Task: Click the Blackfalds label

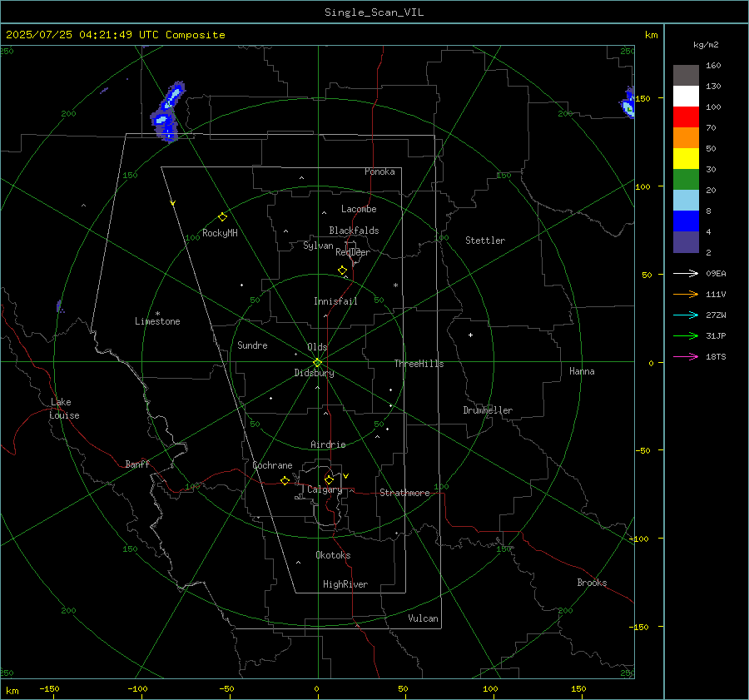Action: pyautogui.click(x=354, y=231)
